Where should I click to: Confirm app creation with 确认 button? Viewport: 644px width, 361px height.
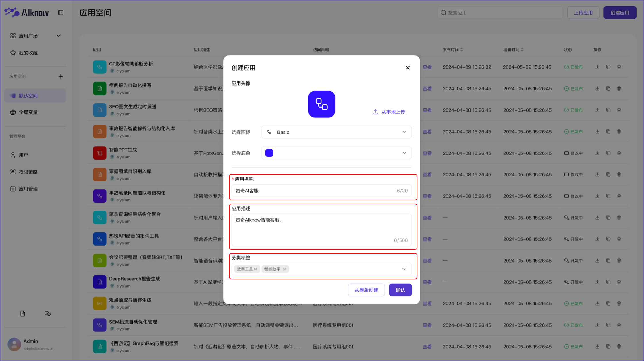[x=400, y=290]
